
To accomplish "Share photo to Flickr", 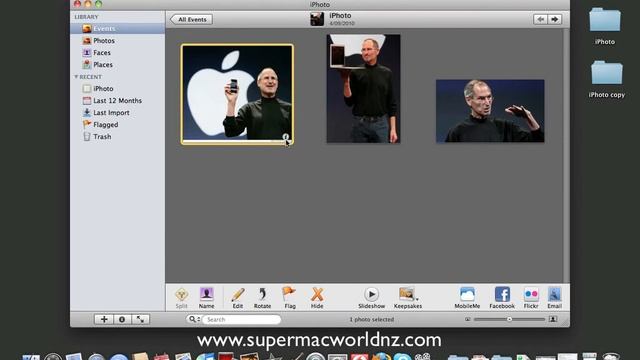I will pos(531,298).
